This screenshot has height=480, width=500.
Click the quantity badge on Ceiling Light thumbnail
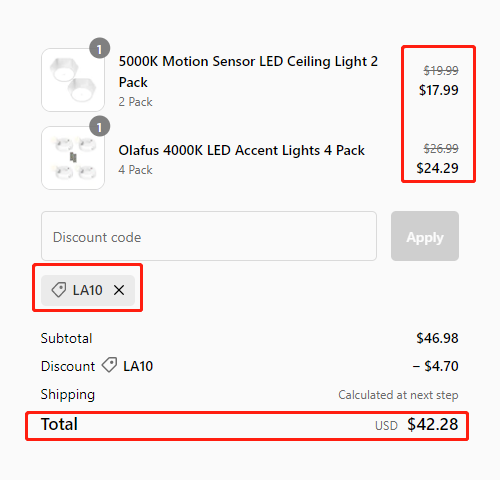click(100, 49)
